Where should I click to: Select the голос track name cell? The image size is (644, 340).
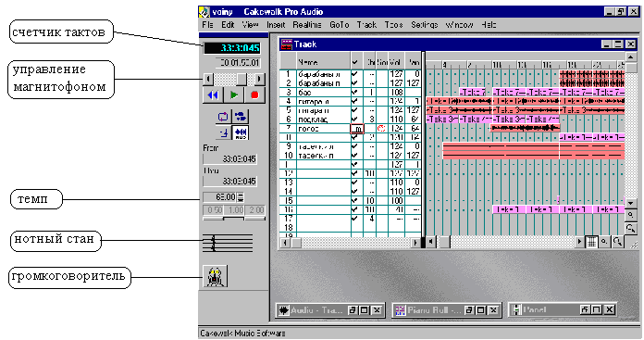pyautogui.click(x=323, y=129)
